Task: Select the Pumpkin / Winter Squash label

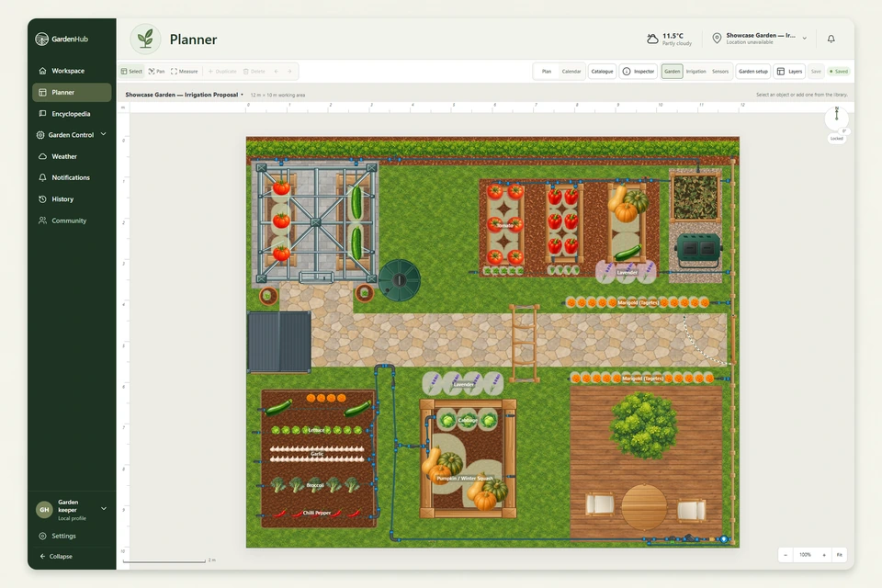Action: point(465,479)
